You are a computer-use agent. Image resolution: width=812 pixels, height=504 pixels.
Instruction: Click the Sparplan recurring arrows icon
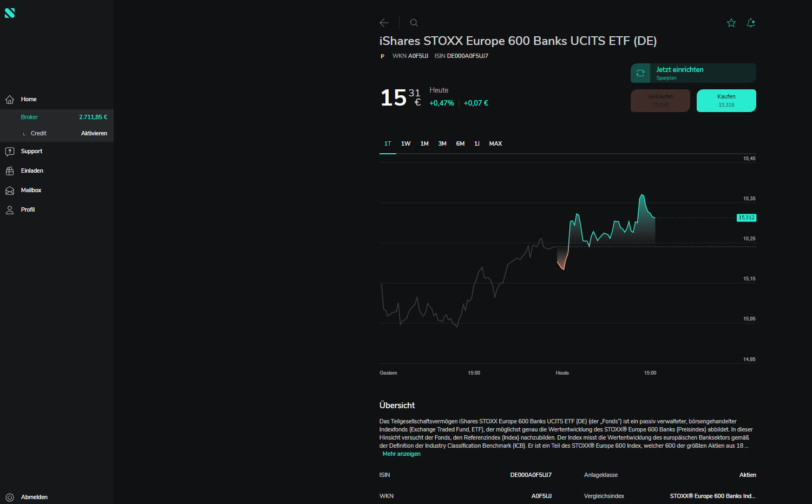[640, 73]
